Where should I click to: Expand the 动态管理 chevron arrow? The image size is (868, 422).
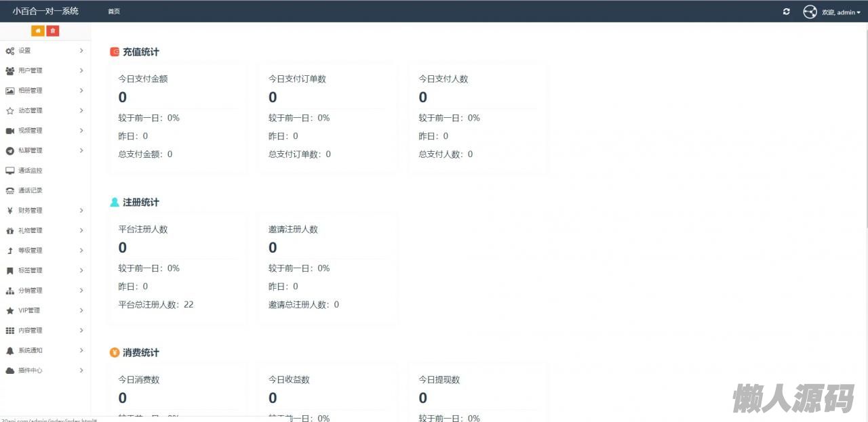(81, 110)
